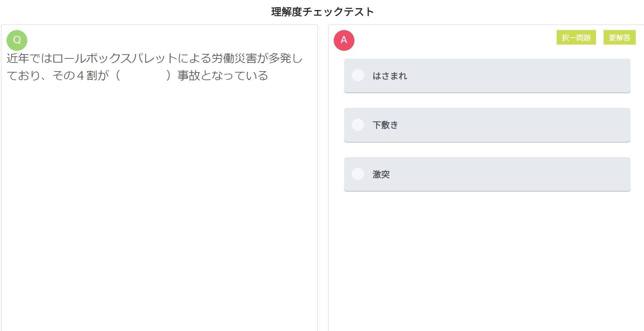The image size is (644, 331).
Task: Click the red A answer icon
Action: [344, 40]
